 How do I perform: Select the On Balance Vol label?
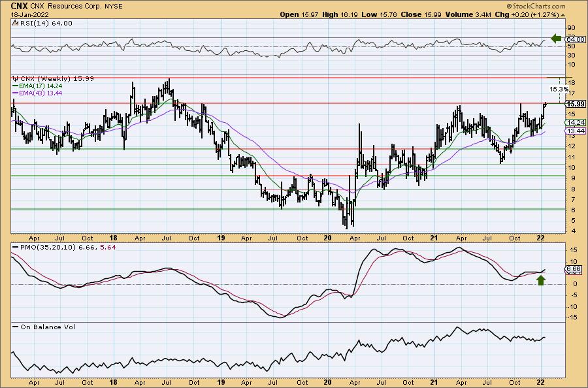[x=48, y=327]
